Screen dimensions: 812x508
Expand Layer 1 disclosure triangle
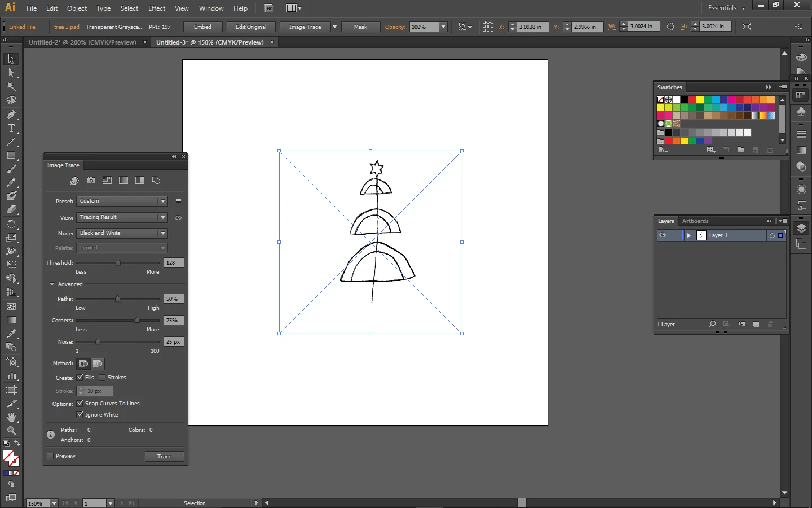pyautogui.click(x=689, y=235)
